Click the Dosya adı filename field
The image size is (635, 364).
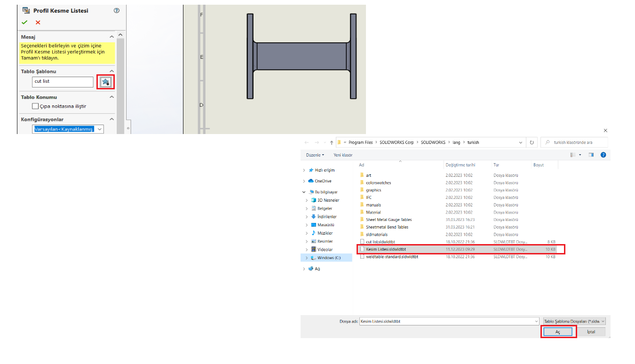[449, 321]
